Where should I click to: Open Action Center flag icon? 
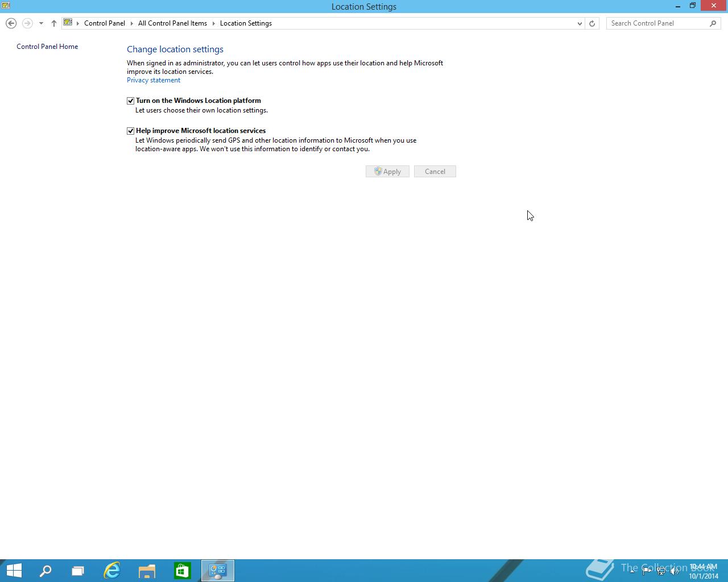point(647,571)
